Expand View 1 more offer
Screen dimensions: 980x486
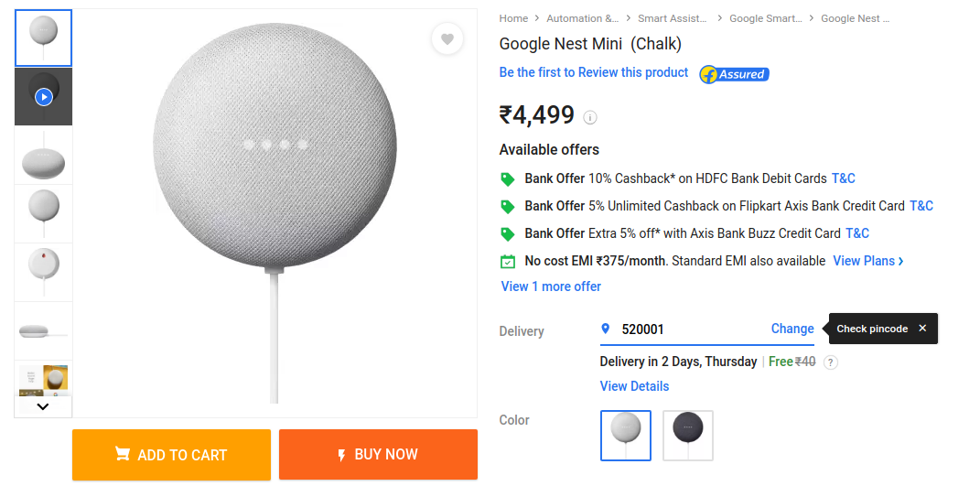(x=551, y=286)
